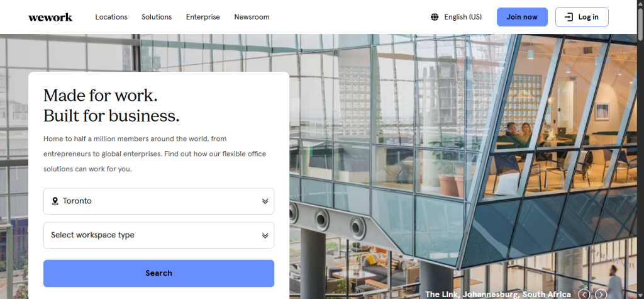644x299 pixels.
Task: Click the Toronto location field text
Action: click(77, 201)
